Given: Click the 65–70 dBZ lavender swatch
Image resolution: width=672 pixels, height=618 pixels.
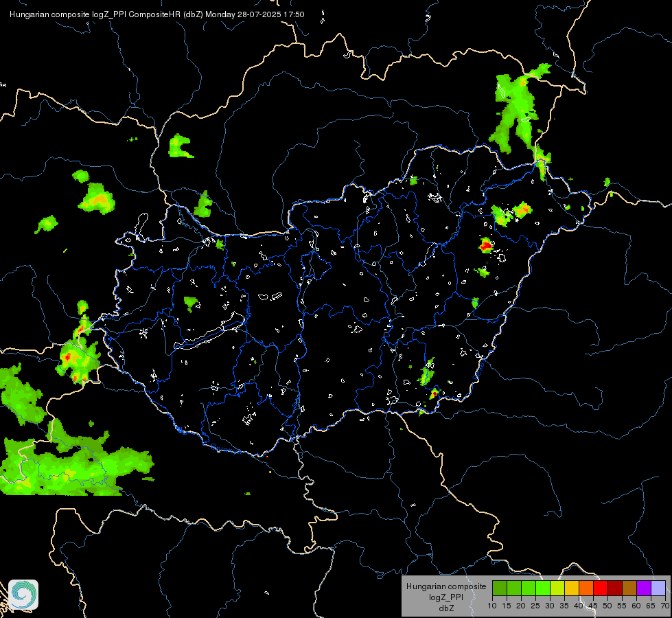Looking at the screenshot, I should [x=658, y=588].
